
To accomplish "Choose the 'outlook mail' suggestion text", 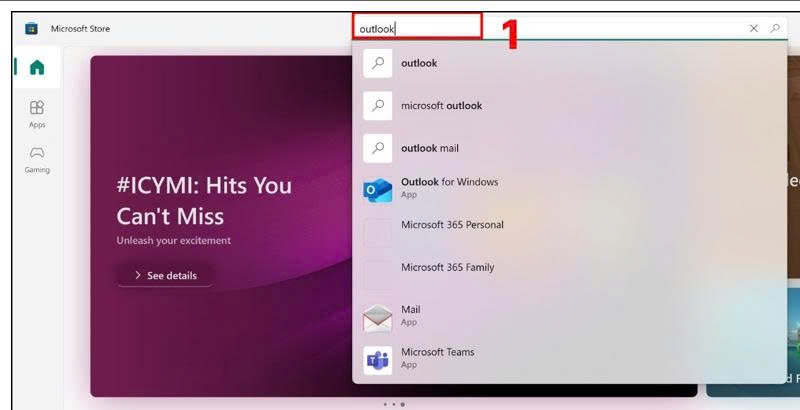I will click(x=430, y=148).
